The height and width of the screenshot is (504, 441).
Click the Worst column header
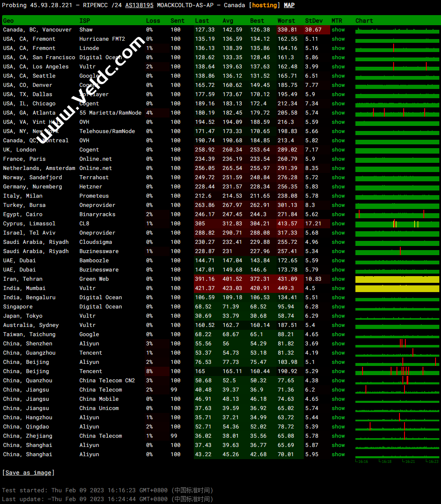tap(286, 21)
